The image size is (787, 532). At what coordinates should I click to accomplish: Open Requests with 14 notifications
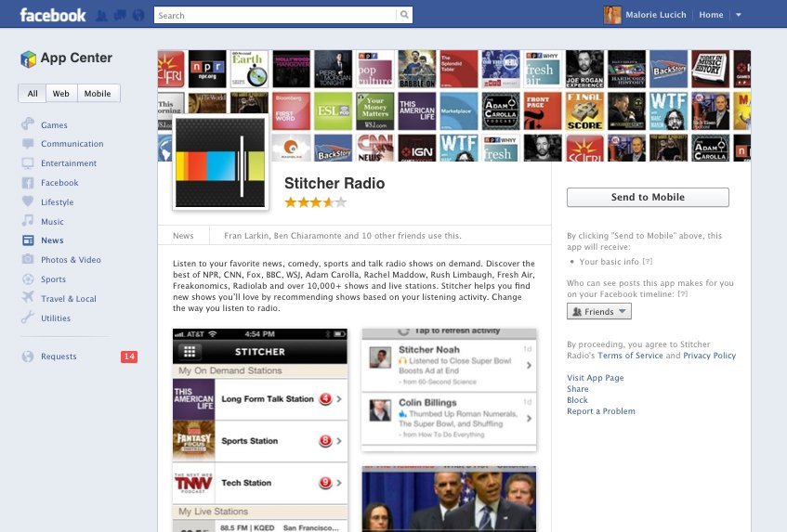pos(59,357)
